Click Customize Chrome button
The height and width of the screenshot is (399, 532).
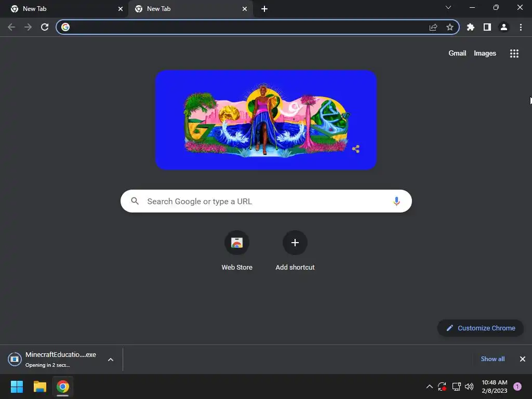point(481,328)
